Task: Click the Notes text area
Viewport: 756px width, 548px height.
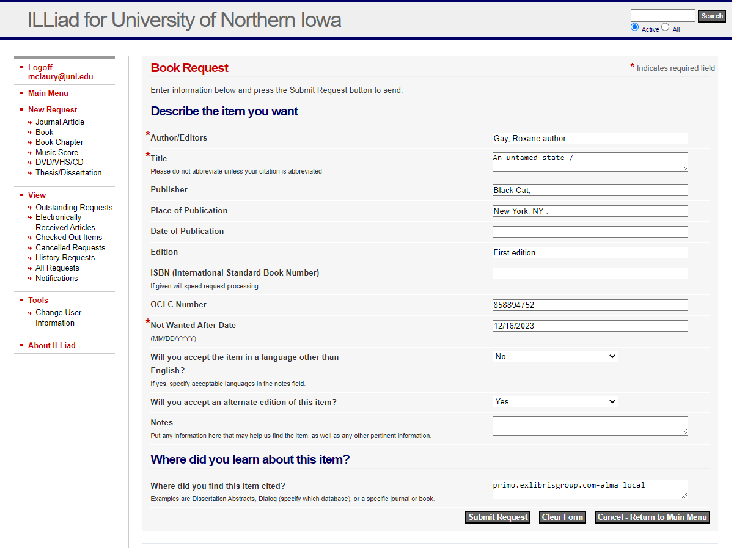Action: (590, 426)
